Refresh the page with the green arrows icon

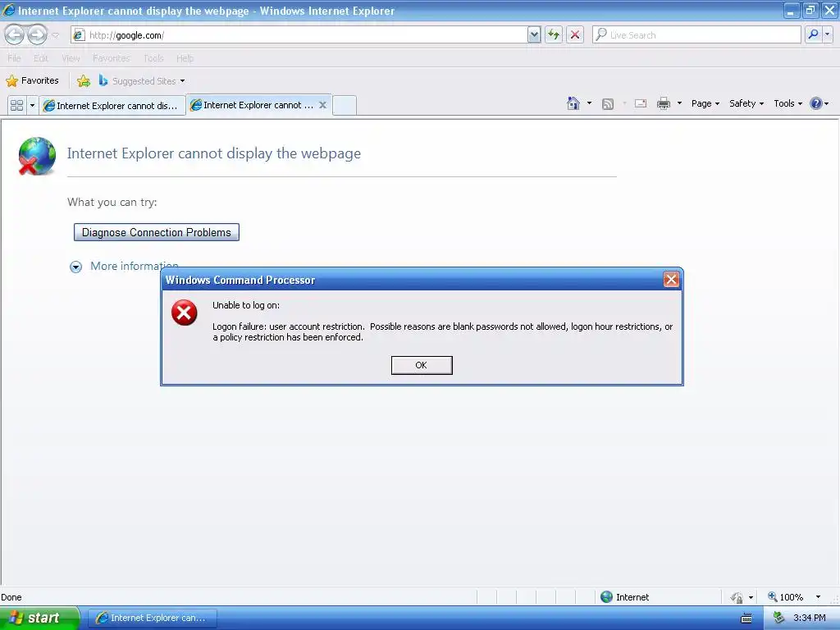click(554, 35)
